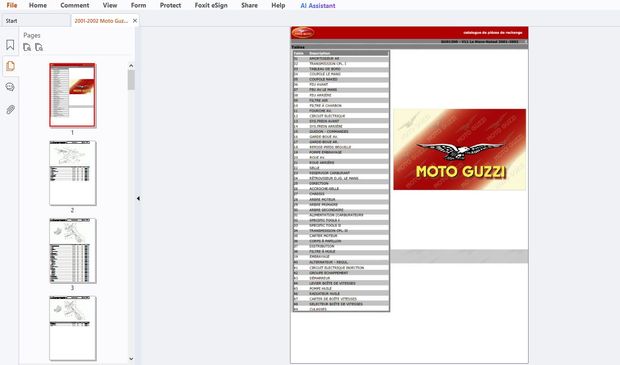Click the 'CULASSES' table row
Viewport: 620px width, 365px height.
point(341,309)
